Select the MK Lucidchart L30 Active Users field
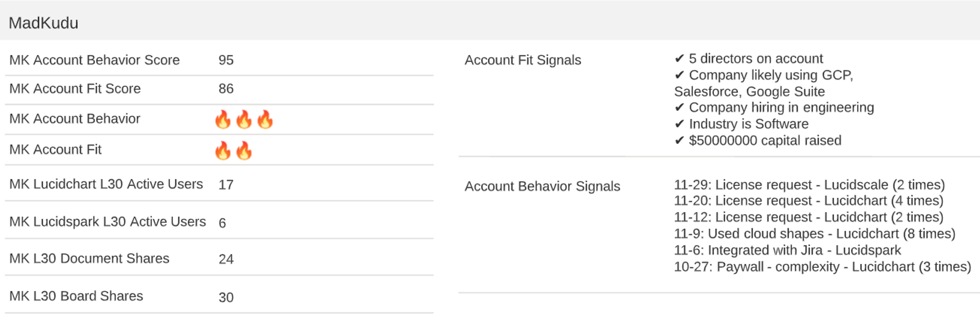The width and height of the screenshot is (980, 318). pyautogui.click(x=219, y=184)
